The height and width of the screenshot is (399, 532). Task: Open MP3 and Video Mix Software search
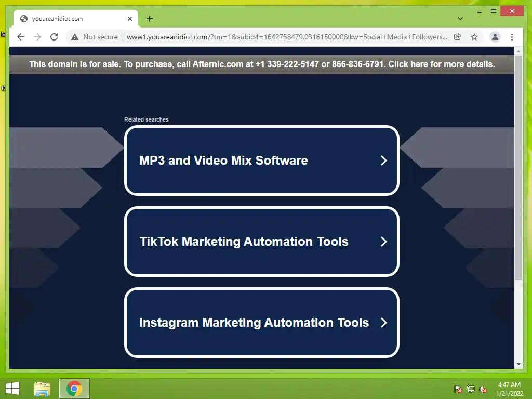pos(262,161)
